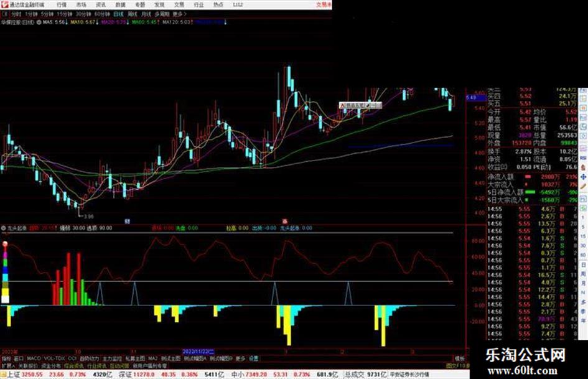Select the 指标 tab in bottom bar
Viewport: 588px width, 379px height.
[6, 358]
